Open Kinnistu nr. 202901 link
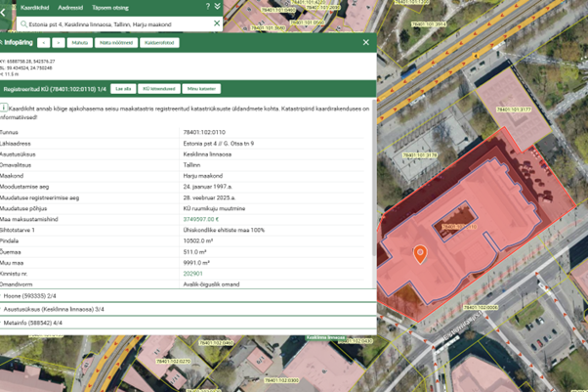Screen dimensions: 588x392 pos(193,274)
